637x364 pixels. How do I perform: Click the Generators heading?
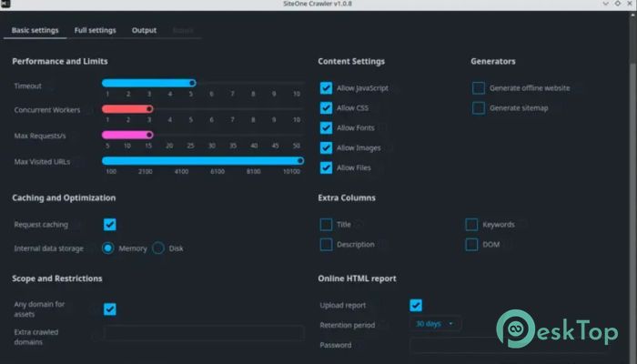click(493, 61)
